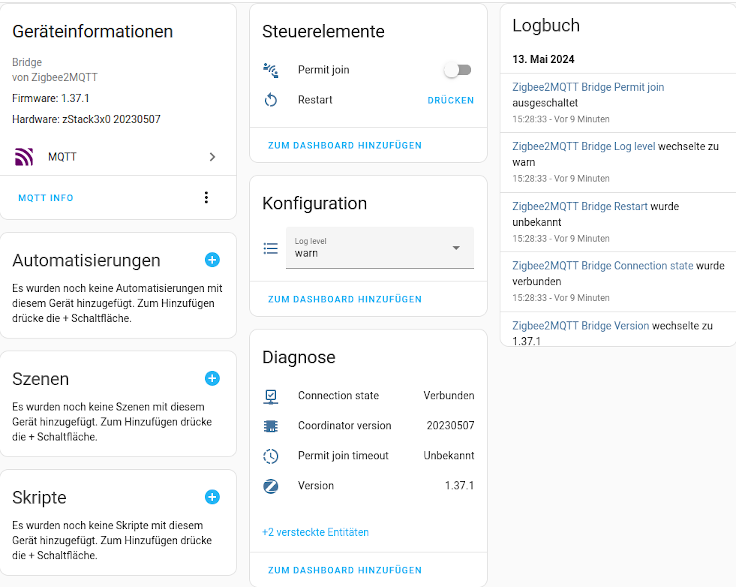
Task: Open the Log level dropdown
Action: pos(380,248)
